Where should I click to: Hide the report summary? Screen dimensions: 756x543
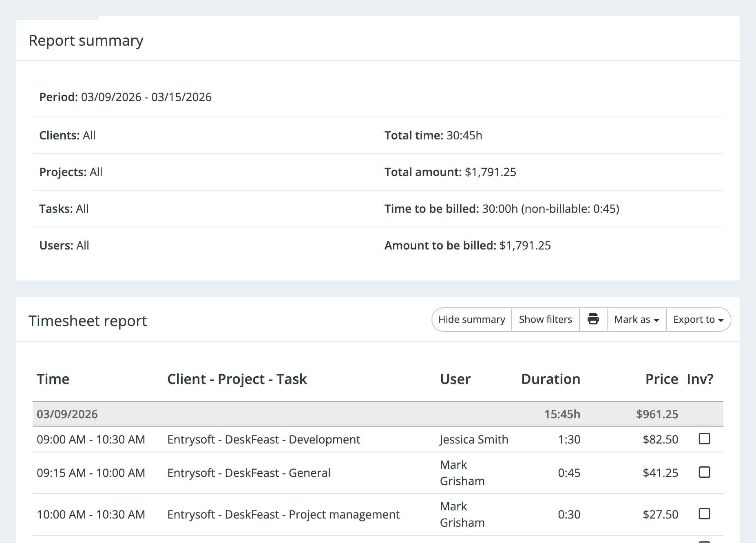[x=472, y=320]
